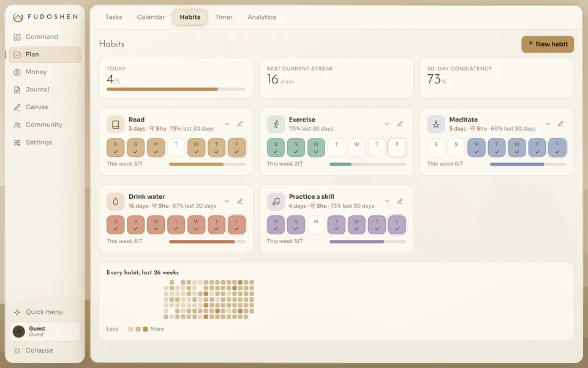The height and width of the screenshot is (368, 588).
Task: Click the Practice a skill music note icon
Action: point(276,201)
